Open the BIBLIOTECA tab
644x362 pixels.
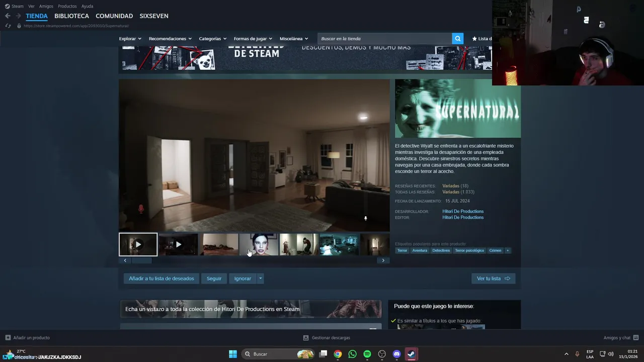click(71, 16)
